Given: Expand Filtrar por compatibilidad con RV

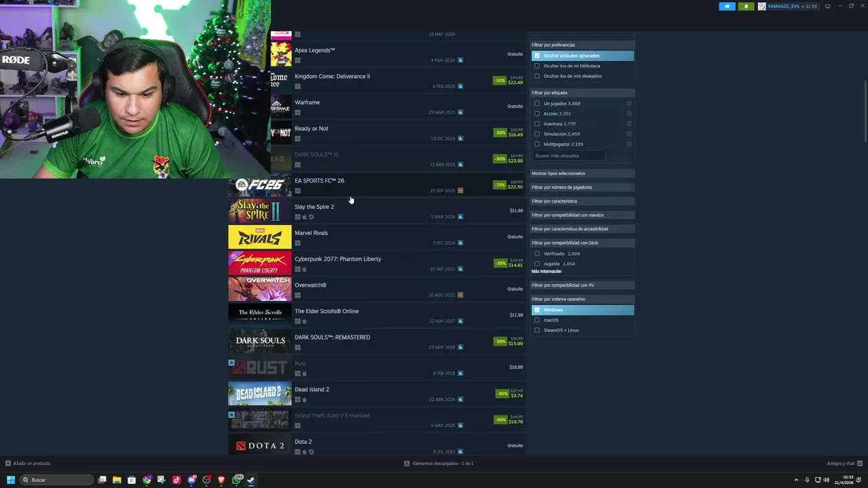Looking at the screenshot, I should click(x=583, y=285).
